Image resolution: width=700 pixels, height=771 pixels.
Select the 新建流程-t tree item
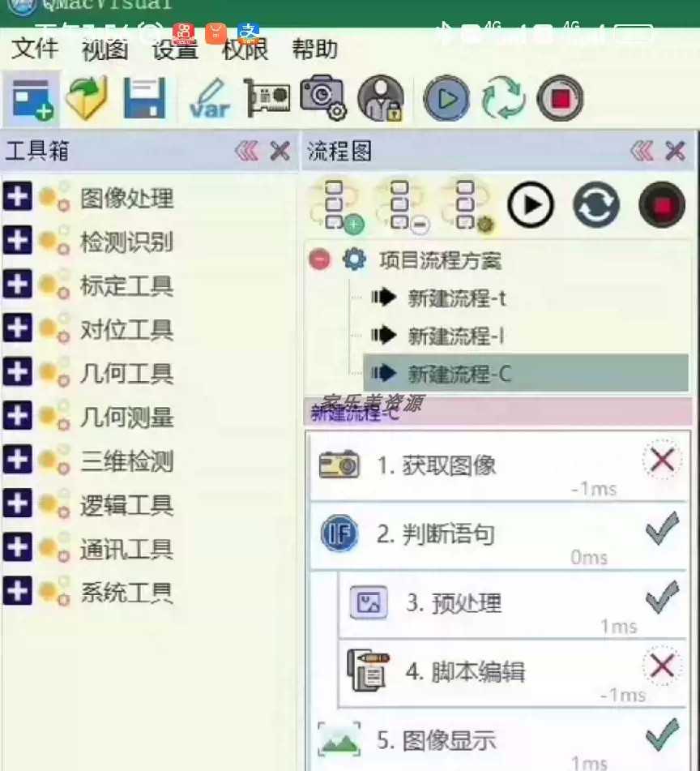pos(456,298)
